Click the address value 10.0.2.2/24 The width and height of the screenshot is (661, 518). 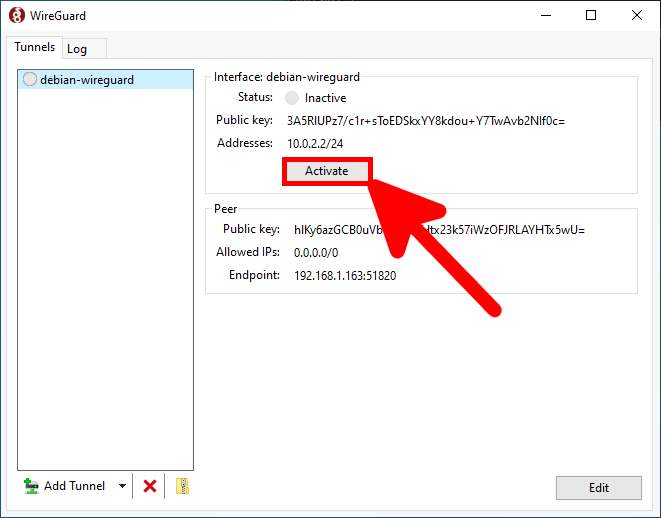[315, 144]
